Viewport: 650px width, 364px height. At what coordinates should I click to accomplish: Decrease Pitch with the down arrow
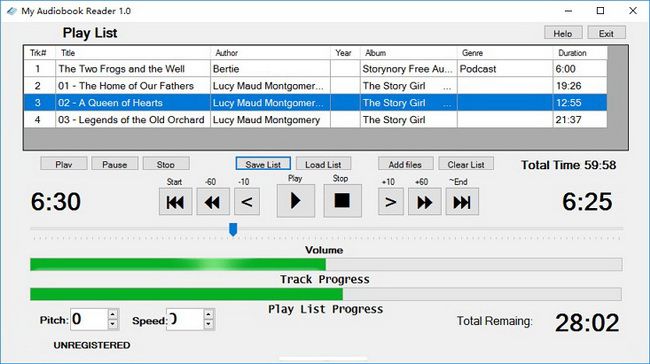(113, 324)
